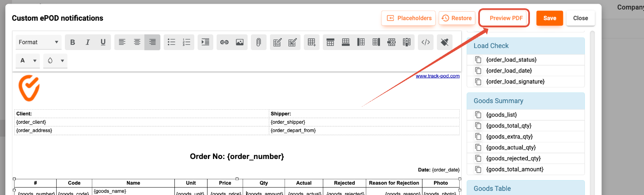The height and width of the screenshot is (195, 644).
Task: Click the {order_date} placeholder text
Action: pyautogui.click(x=446, y=170)
